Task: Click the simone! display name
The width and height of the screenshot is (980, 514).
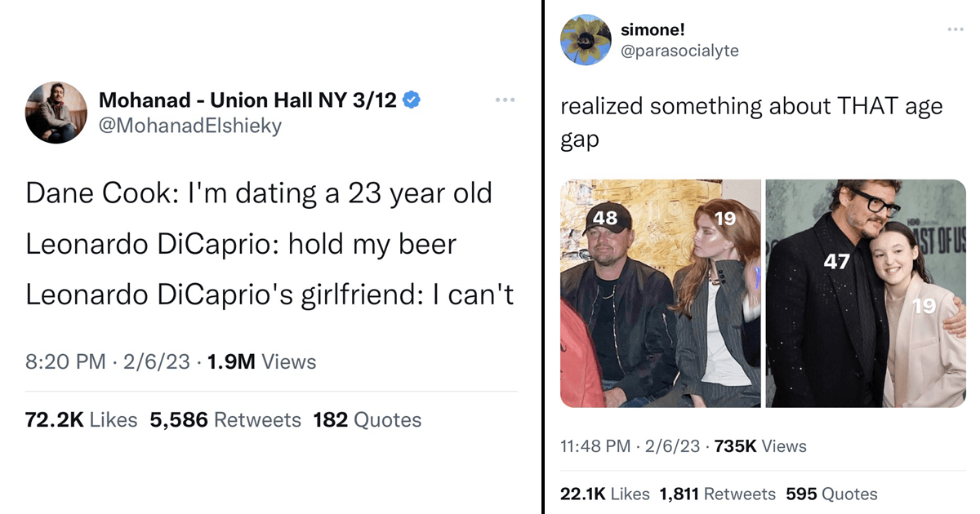Action: (x=653, y=29)
